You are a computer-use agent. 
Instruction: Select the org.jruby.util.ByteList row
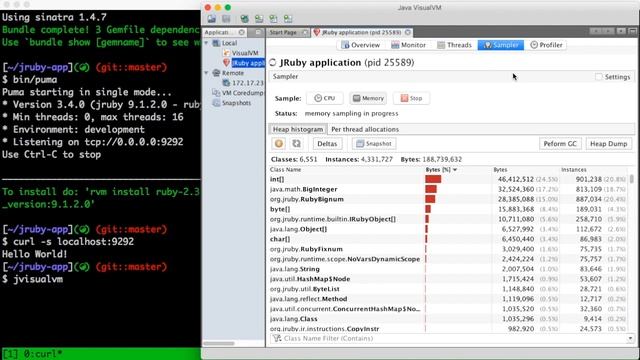(x=448, y=289)
